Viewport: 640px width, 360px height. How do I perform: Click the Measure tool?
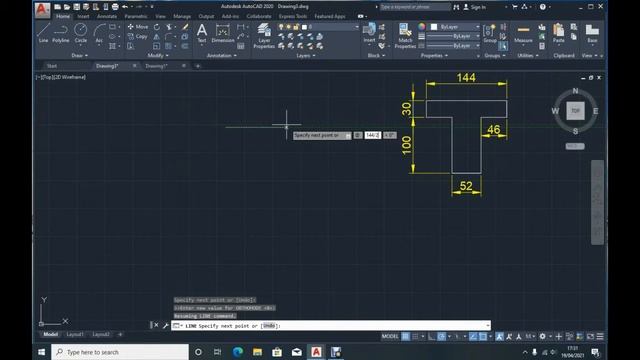pos(523,33)
